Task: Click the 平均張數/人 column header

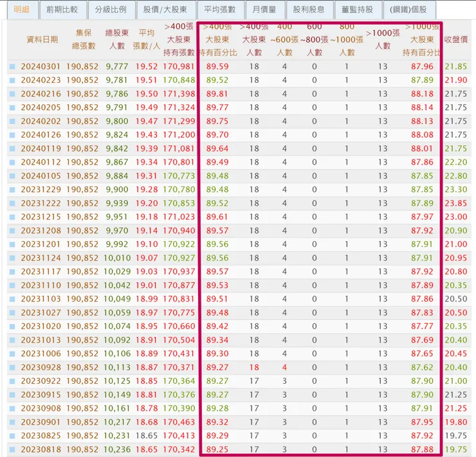Action: click(146, 39)
